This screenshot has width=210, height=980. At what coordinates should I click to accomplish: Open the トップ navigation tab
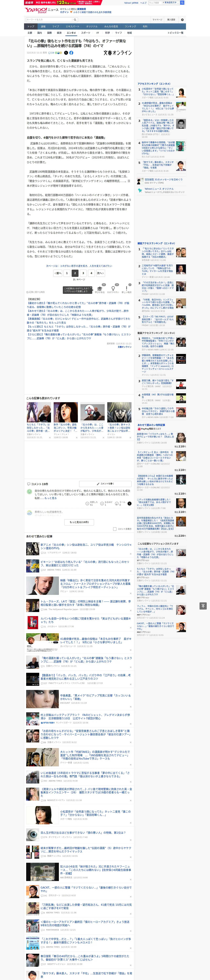(x=31, y=27)
